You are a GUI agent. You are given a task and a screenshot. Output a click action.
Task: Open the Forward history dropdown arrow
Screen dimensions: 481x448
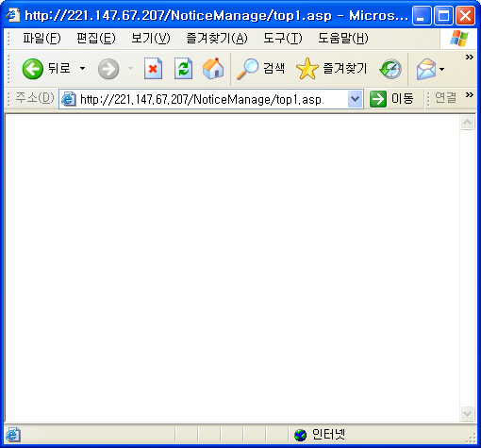(130, 68)
